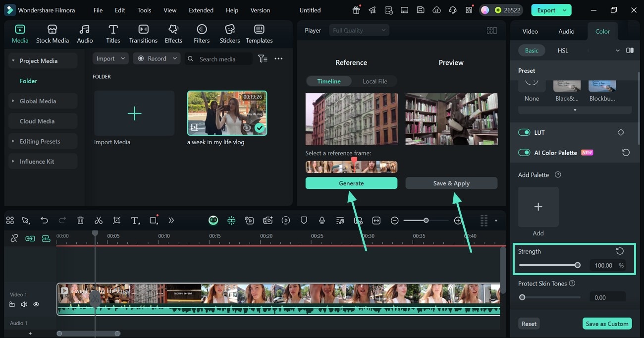Click the Generate button
This screenshot has height=338, width=644.
pyautogui.click(x=351, y=183)
